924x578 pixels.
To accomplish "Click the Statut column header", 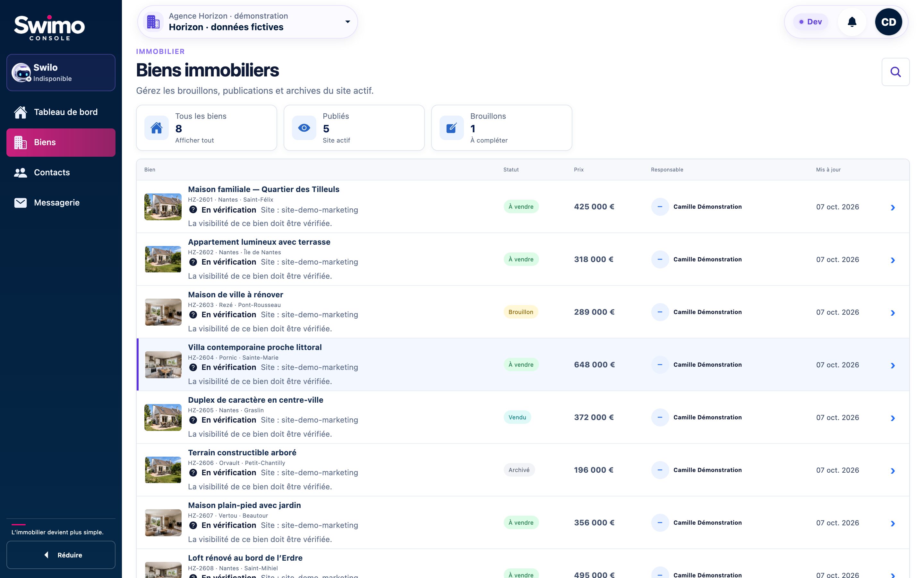I will (511, 170).
